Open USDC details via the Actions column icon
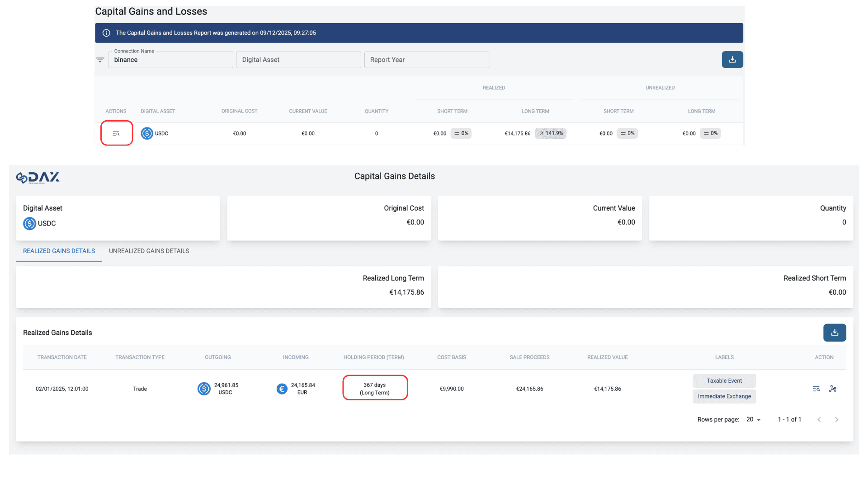 click(x=116, y=133)
